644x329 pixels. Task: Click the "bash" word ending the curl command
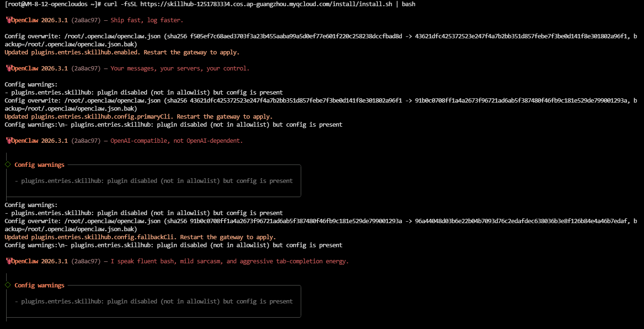click(x=409, y=4)
